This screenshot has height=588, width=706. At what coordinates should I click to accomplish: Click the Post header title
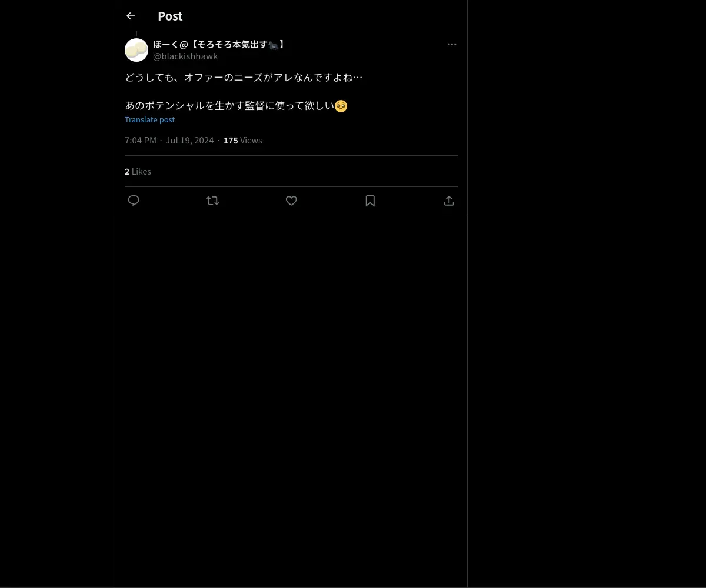[170, 16]
